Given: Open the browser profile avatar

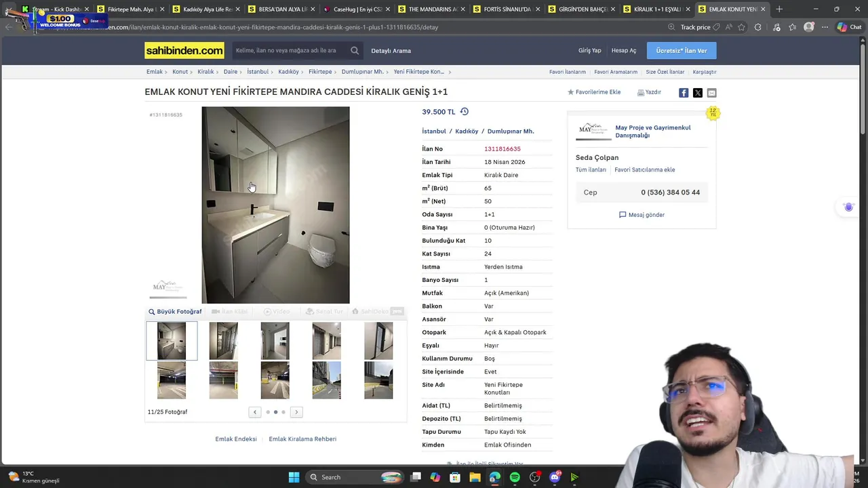Looking at the screenshot, I should click(809, 27).
